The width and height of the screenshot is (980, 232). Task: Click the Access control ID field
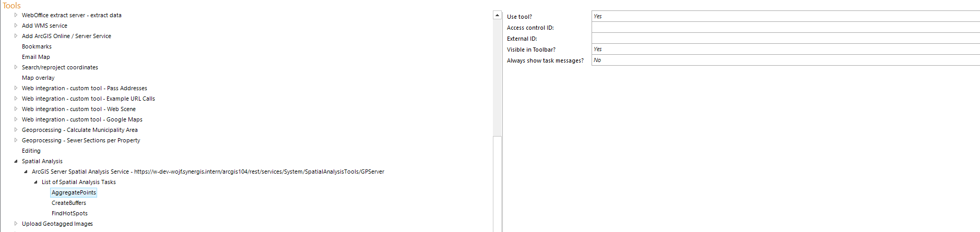click(x=785, y=27)
